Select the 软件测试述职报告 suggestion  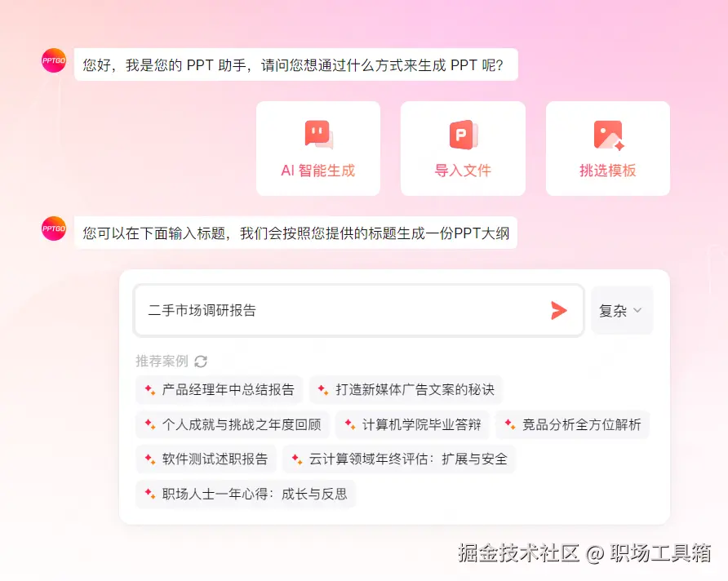206,459
